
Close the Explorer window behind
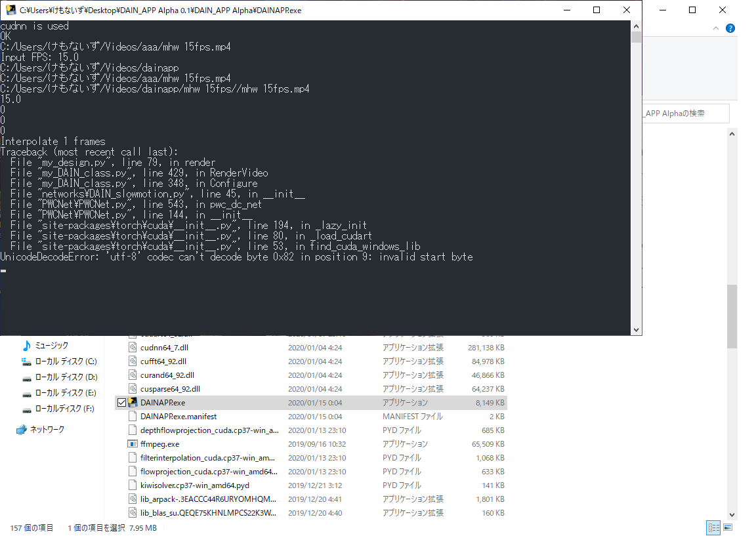(x=723, y=10)
